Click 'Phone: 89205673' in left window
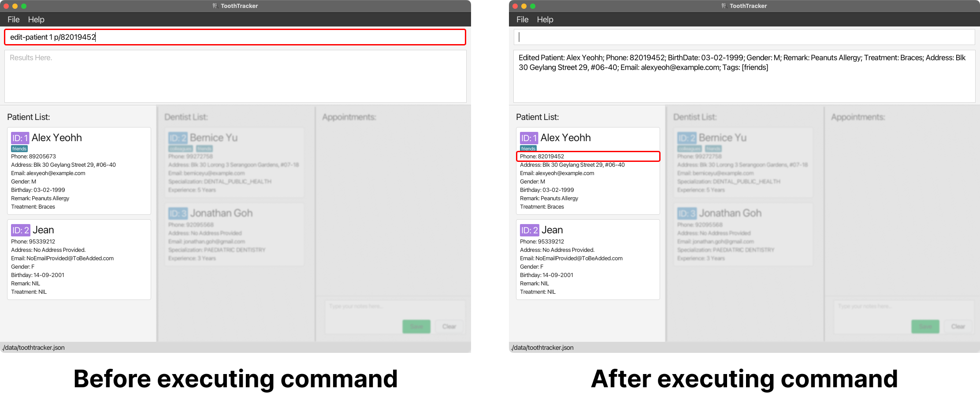The height and width of the screenshot is (393, 980). coord(33,156)
